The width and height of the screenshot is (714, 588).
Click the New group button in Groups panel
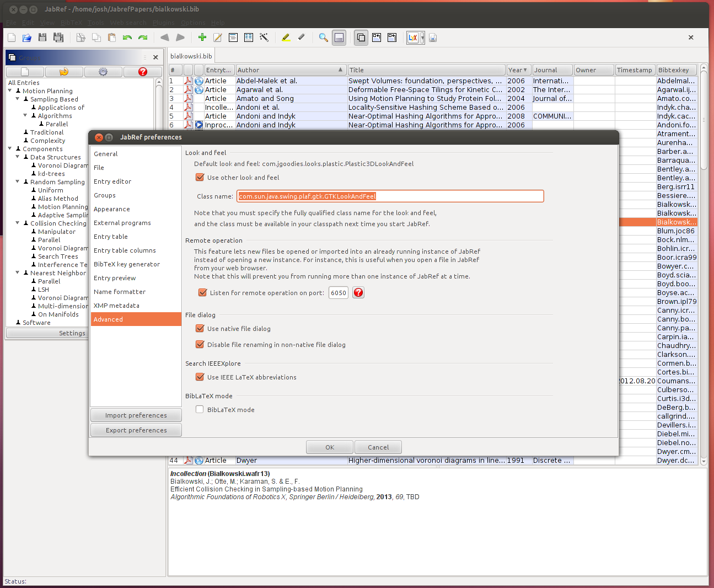tap(25, 72)
